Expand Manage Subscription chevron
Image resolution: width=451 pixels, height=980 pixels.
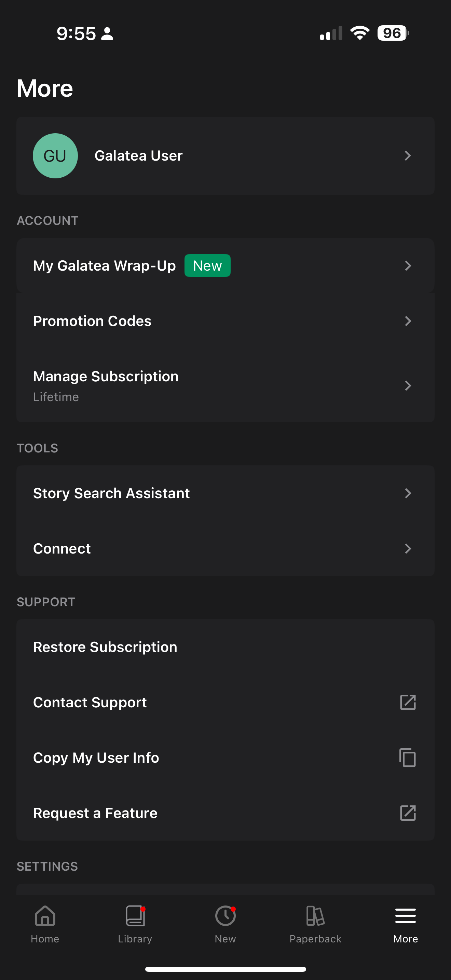408,386
